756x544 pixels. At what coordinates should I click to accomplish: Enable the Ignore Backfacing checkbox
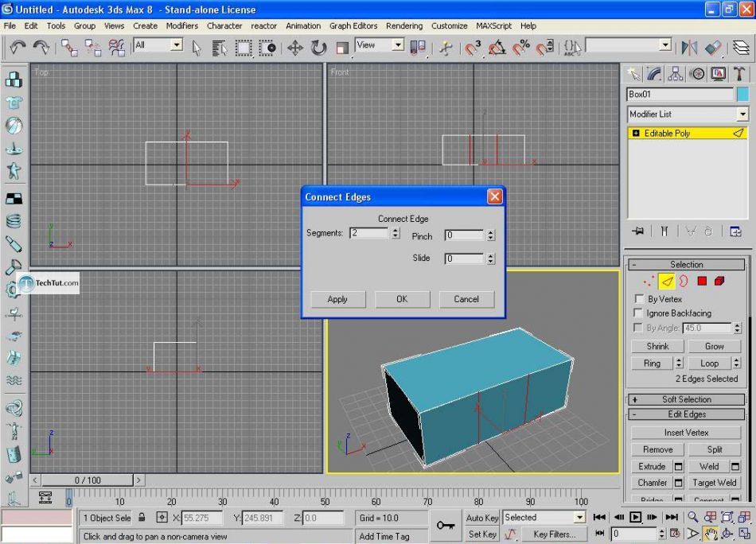[x=638, y=313]
